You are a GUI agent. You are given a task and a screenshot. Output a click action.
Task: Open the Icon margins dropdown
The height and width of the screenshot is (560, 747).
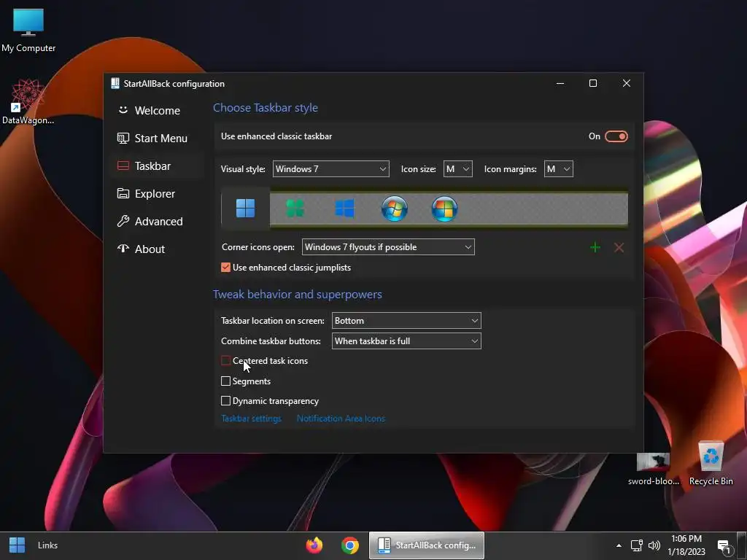coord(558,168)
